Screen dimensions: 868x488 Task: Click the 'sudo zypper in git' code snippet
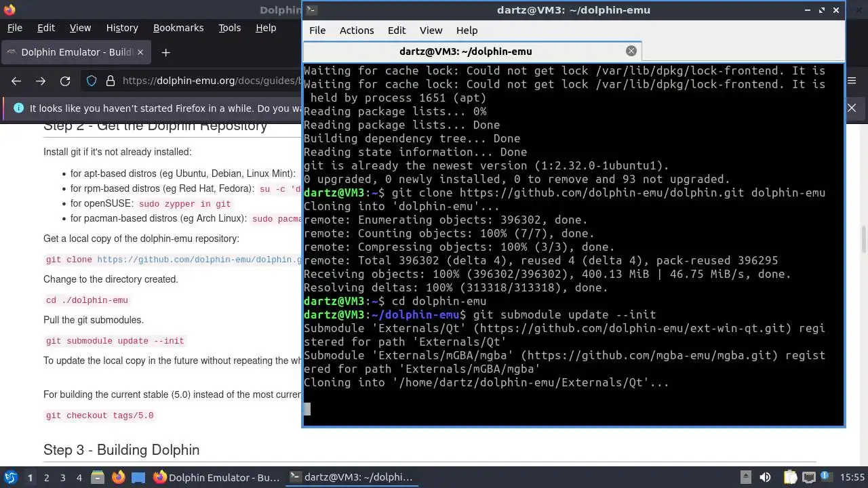click(x=185, y=203)
